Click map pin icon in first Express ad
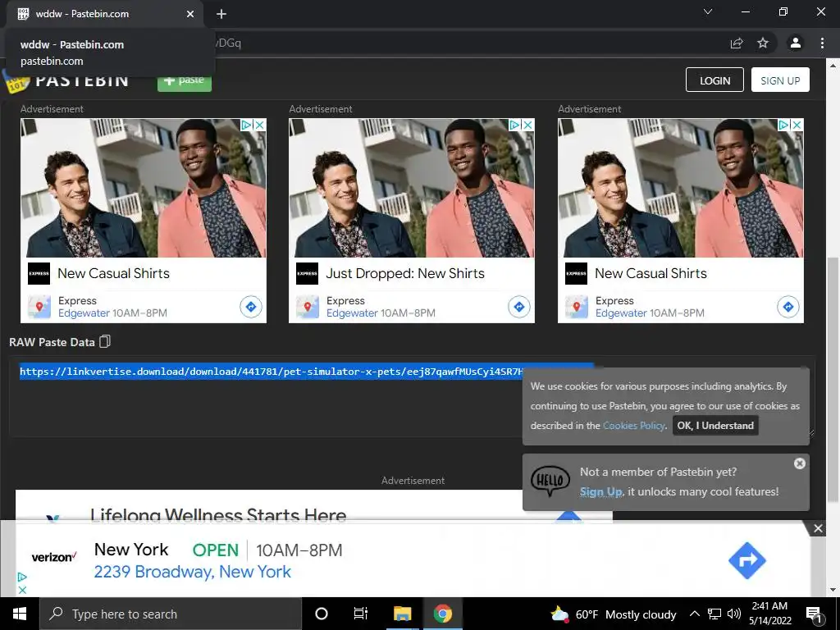Image resolution: width=840 pixels, height=630 pixels. (x=39, y=307)
